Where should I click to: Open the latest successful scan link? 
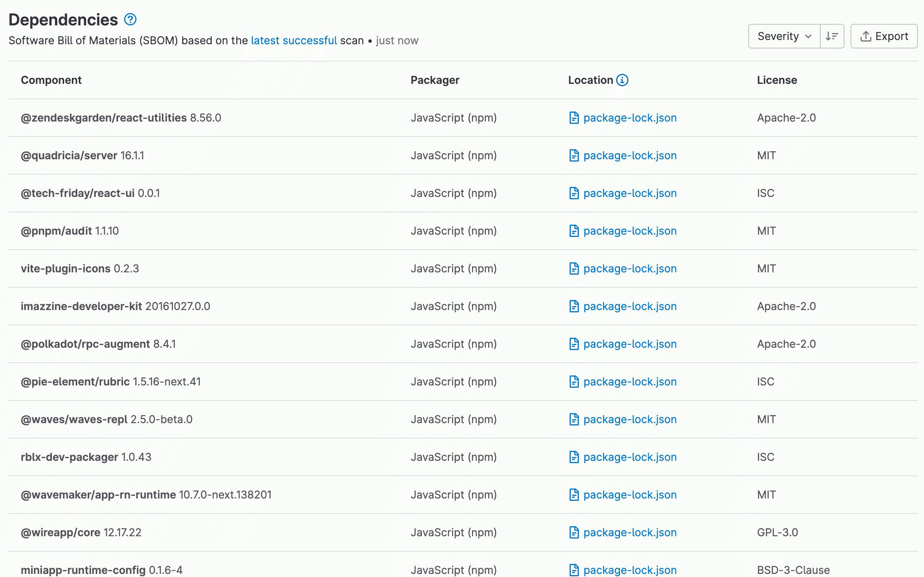[x=294, y=40]
